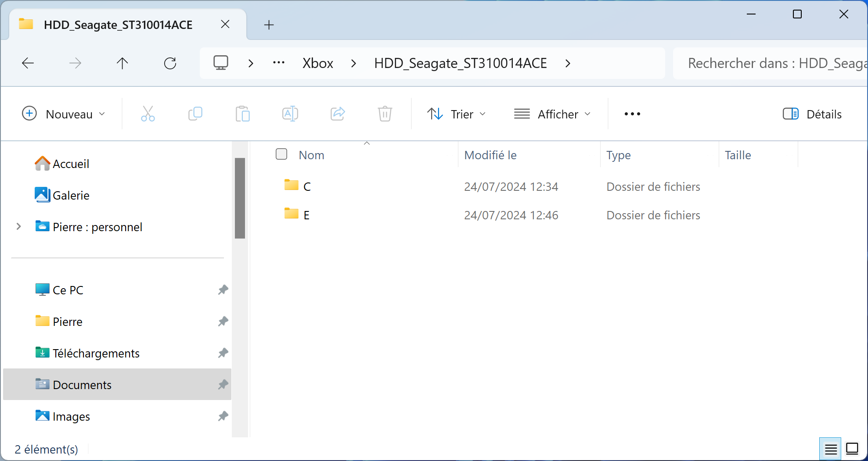Viewport: 868px width, 461px height.
Task: Click the Copy icon in toolbar
Action: (195, 114)
